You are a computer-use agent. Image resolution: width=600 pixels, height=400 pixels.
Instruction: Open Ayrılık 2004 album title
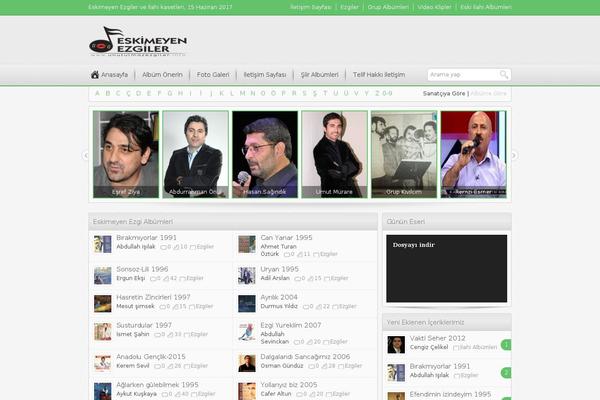pyautogui.click(x=279, y=297)
